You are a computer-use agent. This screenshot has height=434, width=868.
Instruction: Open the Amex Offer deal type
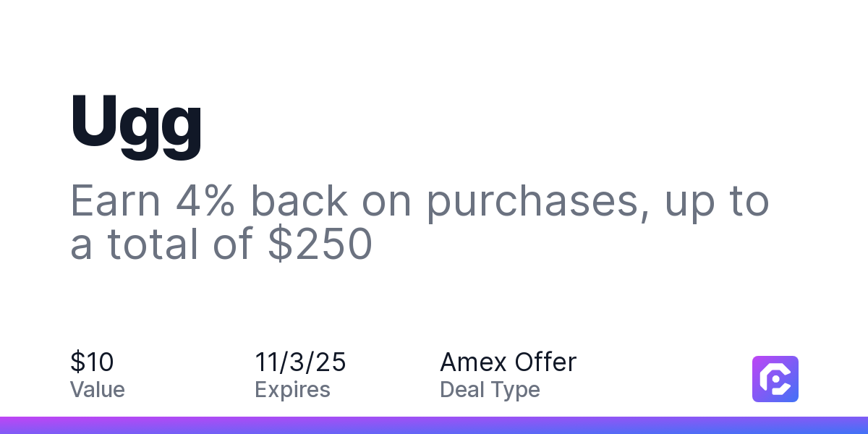coord(509,362)
